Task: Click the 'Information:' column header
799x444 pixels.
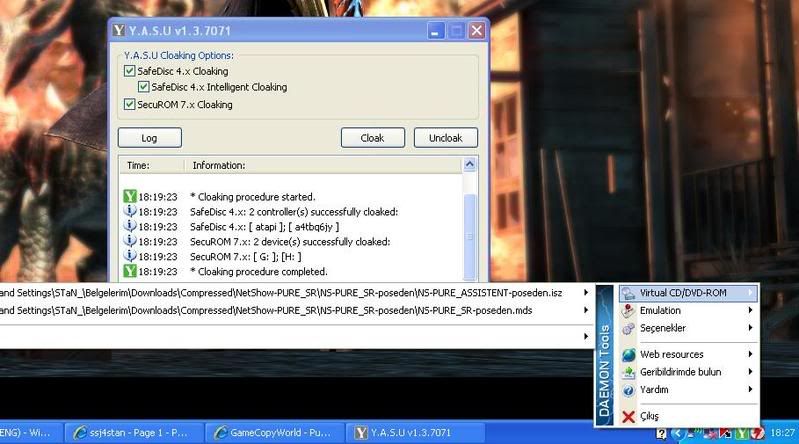Action: tap(323, 165)
